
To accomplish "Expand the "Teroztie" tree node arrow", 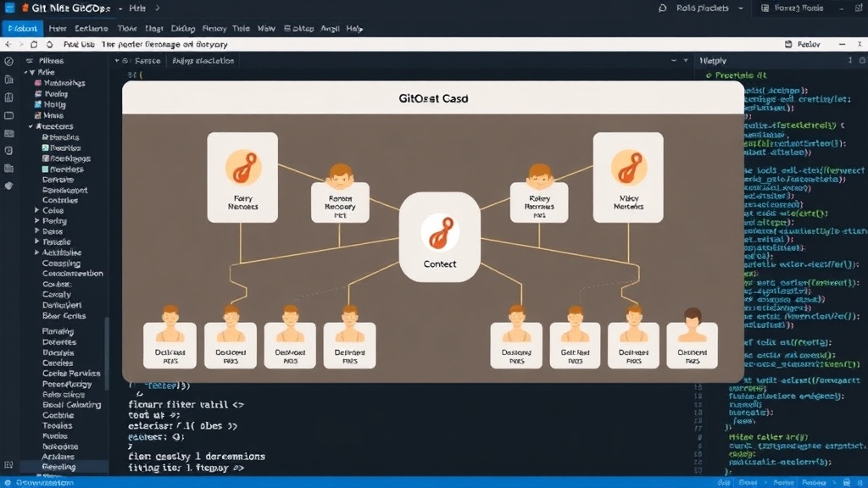I will click(x=37, y=241).
